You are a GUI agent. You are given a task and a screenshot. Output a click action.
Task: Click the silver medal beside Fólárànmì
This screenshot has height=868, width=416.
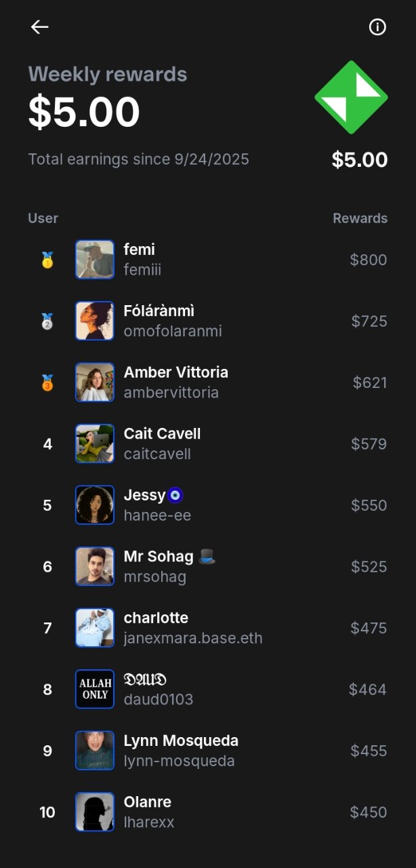click(47, 321)
